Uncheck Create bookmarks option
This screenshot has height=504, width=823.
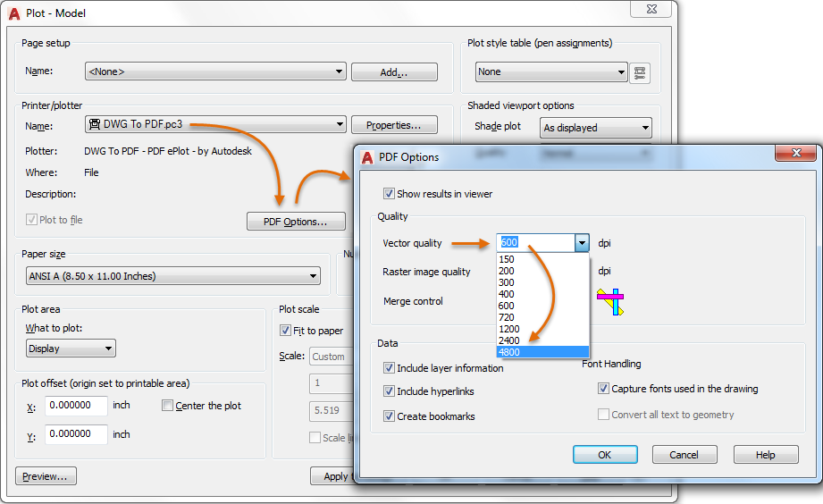[389, 416]
